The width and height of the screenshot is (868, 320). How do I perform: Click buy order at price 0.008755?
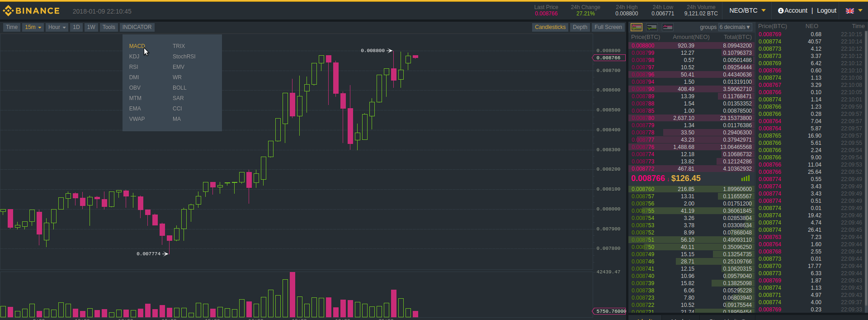point(691,211)
